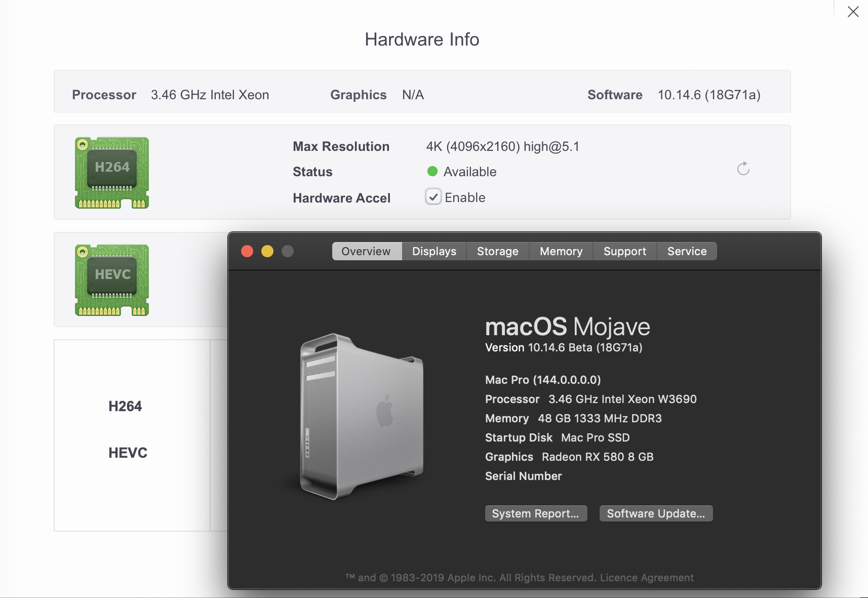Click the Mac Pro (144.0.0.0.0) model text
The image size is (868, 598).
(x=543, y=380)
